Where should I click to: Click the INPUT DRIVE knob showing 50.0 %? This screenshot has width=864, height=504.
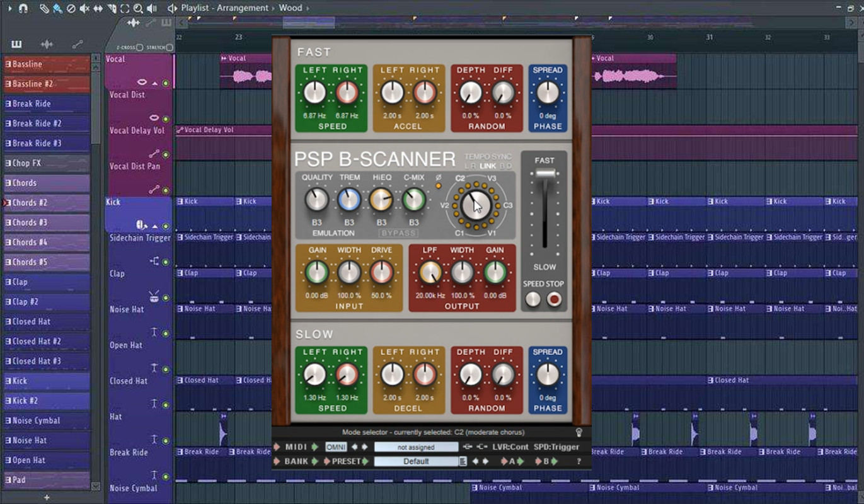[381, 272]
